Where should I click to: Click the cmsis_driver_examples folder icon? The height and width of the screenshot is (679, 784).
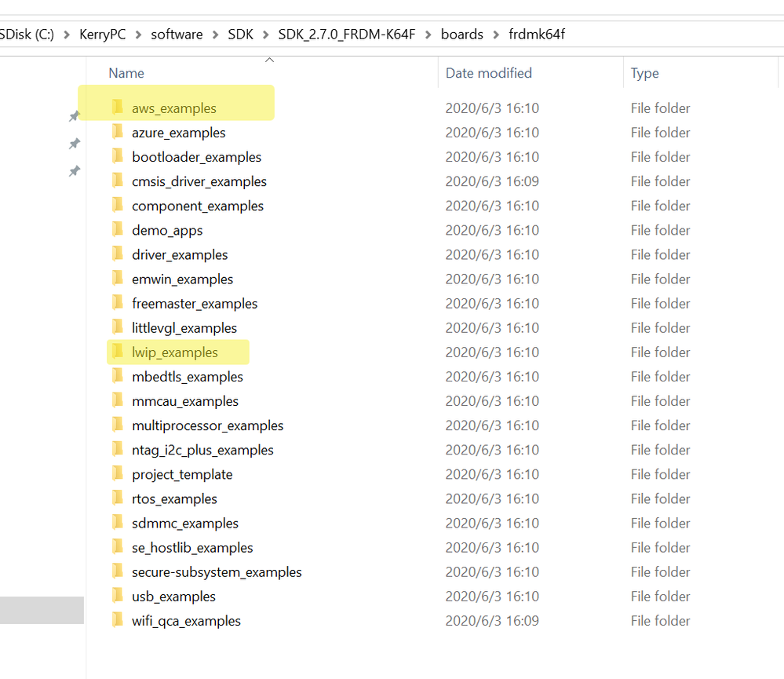[118, 180]
